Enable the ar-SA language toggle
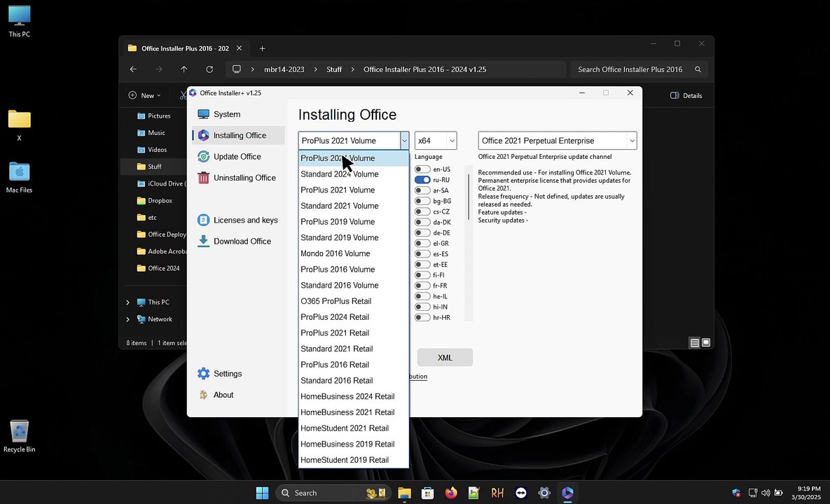830x504 pixels. pyautogui.click(x=422, y=190)
